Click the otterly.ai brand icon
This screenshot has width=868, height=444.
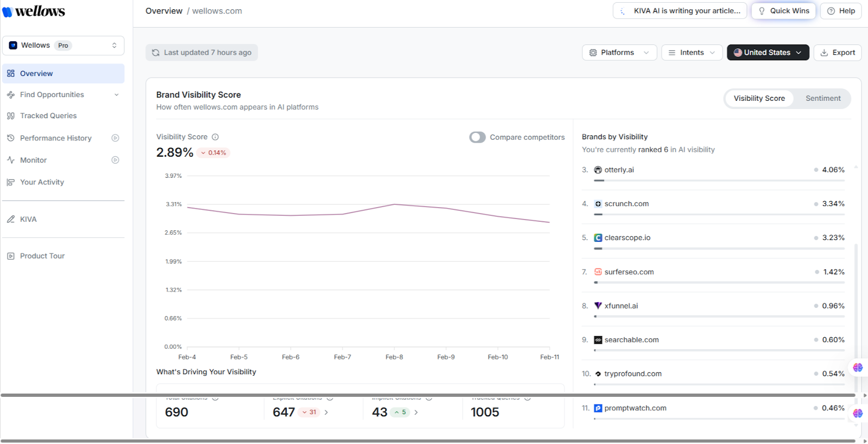(598, 170)
